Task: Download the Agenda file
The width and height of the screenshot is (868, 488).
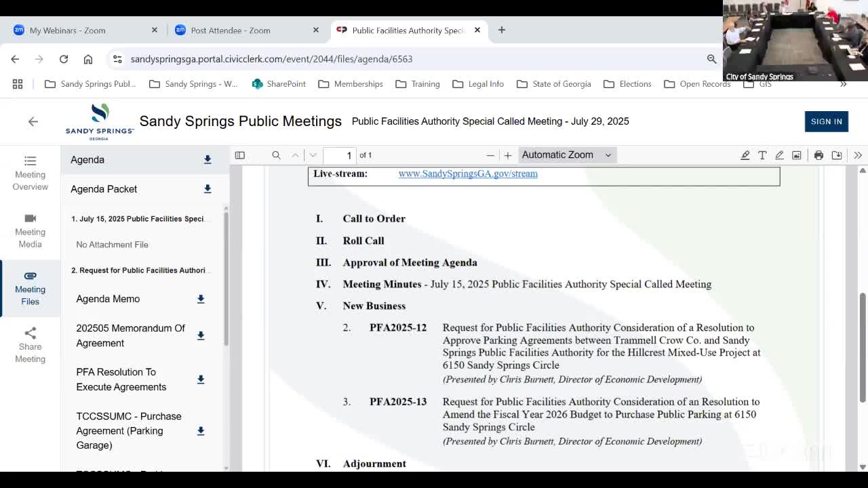Action: point(208,160)
